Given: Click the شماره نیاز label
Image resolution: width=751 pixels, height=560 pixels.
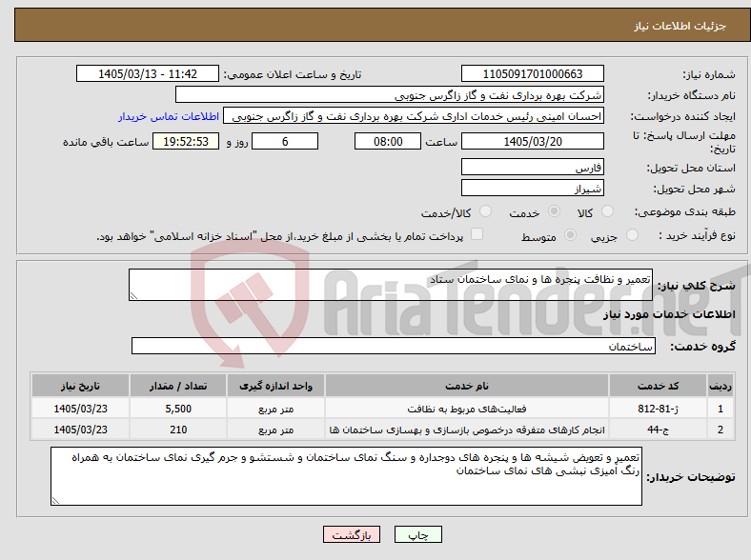Looking at the screenshot, I should tap(709, 74).
